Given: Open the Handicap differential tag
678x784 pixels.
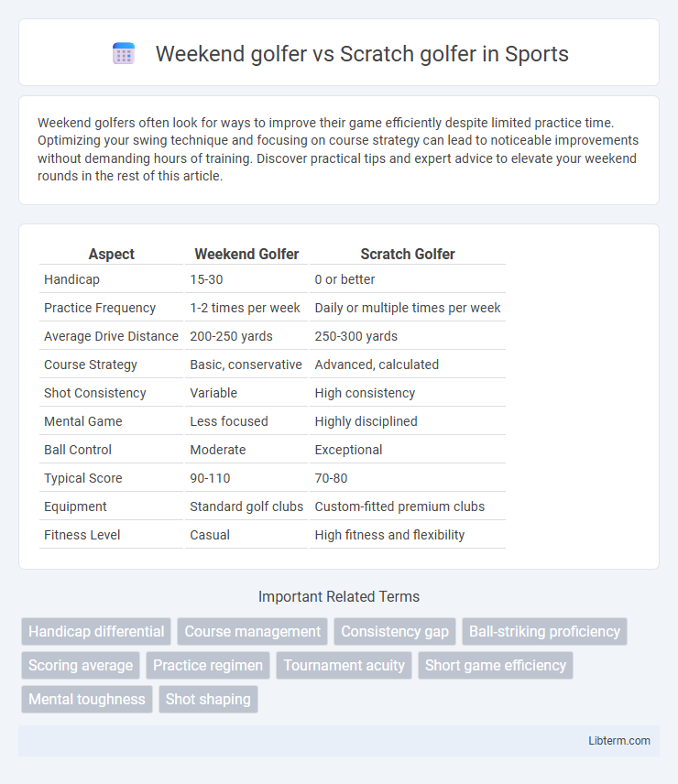Looking at the screenshot, I should (x=96, y=631).
